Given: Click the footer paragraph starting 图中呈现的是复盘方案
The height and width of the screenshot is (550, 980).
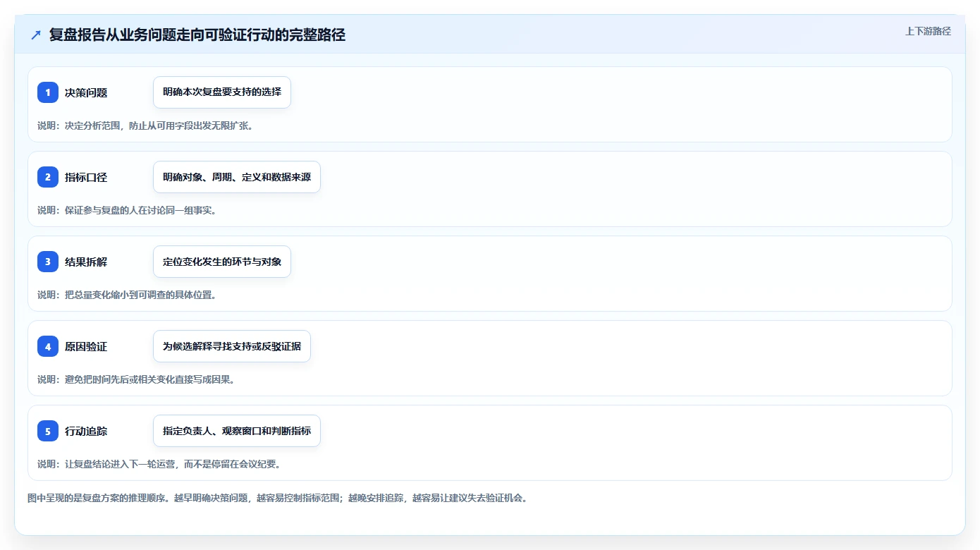Looking at the screenshot, I should point(278,498).
